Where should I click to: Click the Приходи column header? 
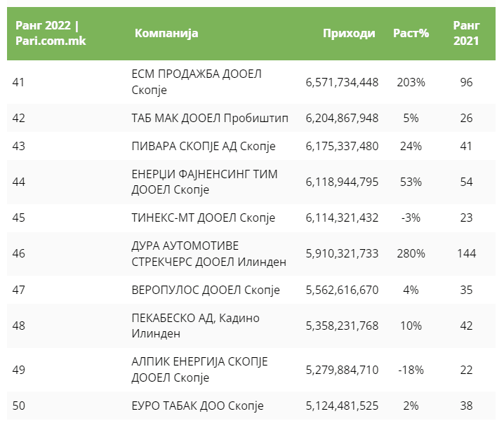pyautogui.click(x=349, y=33)
